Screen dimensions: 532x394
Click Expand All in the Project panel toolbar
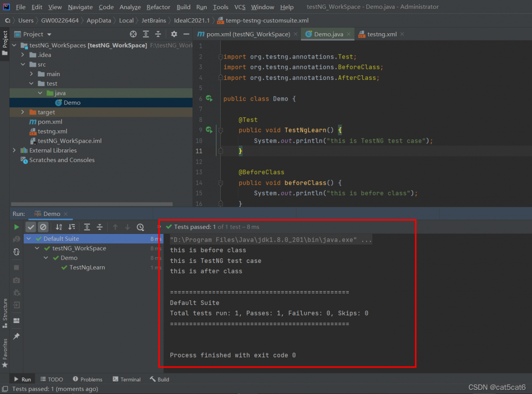146,34
